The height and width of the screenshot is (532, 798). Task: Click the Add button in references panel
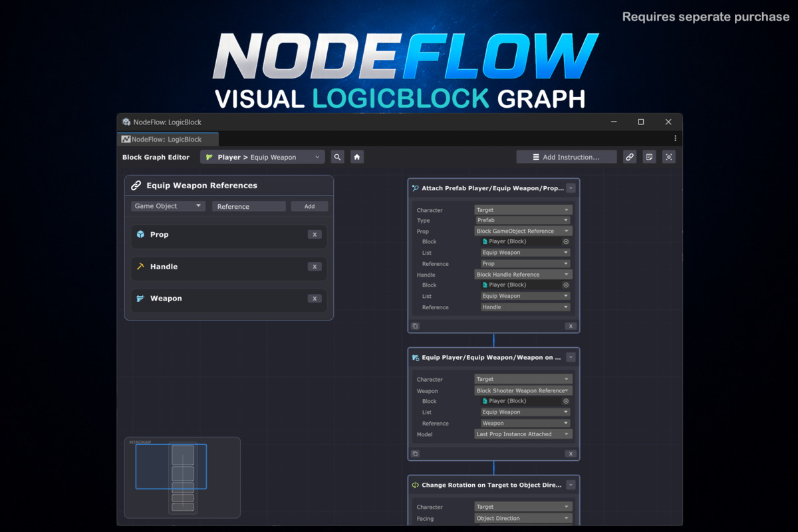point(309,206)
